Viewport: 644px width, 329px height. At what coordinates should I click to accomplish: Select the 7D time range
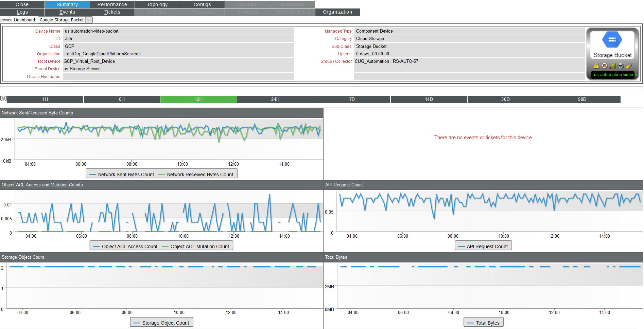(x=352, y=99)
